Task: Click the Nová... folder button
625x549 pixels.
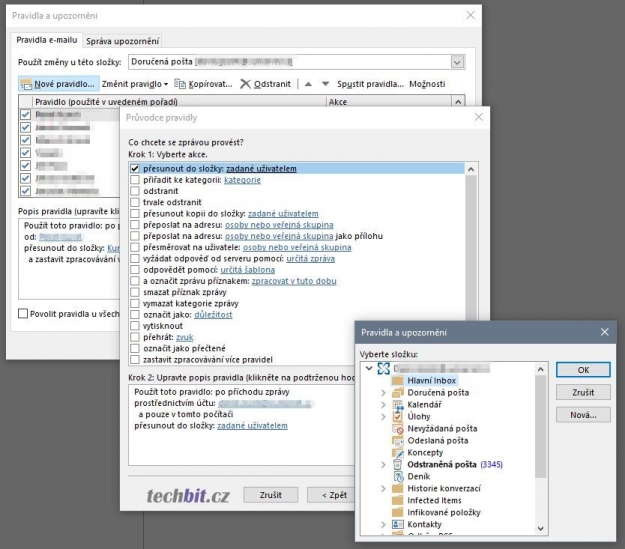Action: (x=583, y=414)
